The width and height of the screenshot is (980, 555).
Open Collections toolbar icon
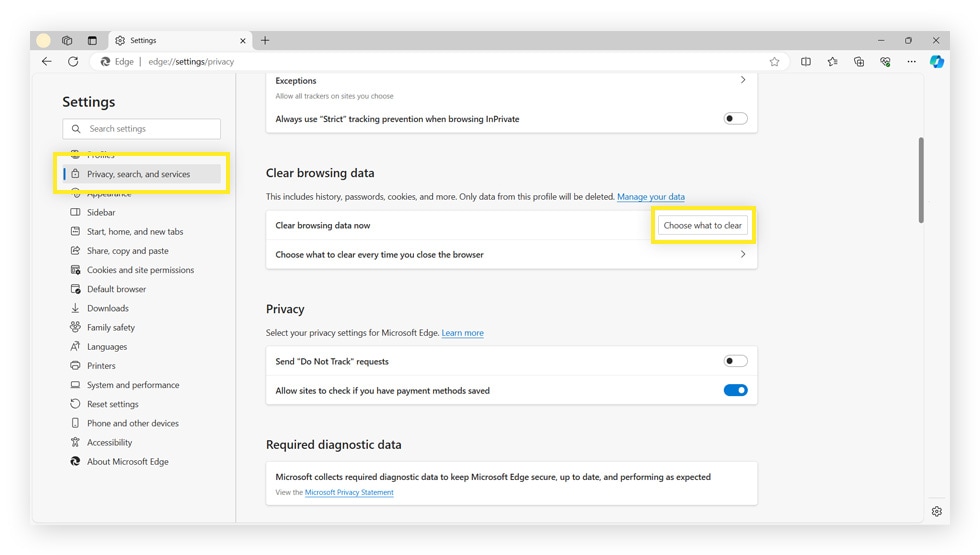pos(859,61)
